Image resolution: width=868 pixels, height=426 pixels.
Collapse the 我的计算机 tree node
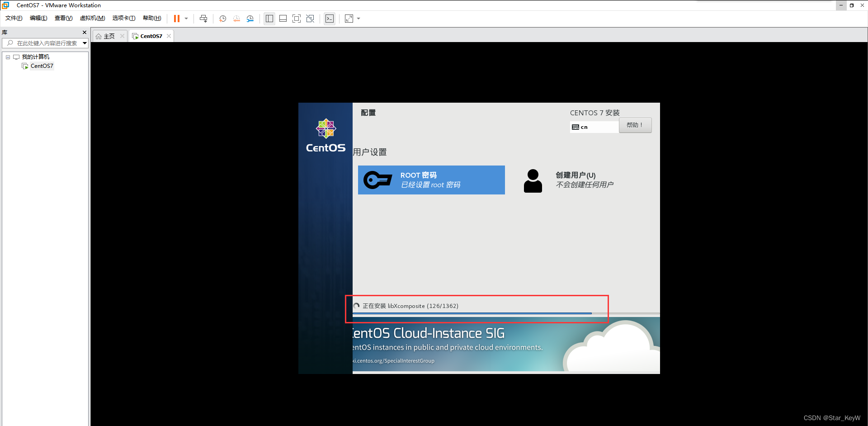(8, 57)
